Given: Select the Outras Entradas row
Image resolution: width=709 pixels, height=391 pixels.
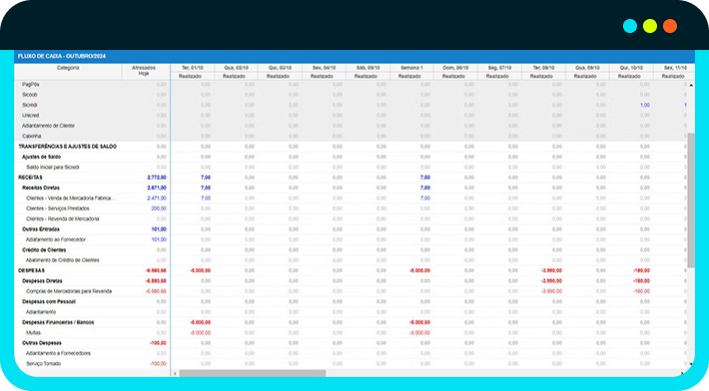Looking at the screenshot, I should [x=352, y=229].
